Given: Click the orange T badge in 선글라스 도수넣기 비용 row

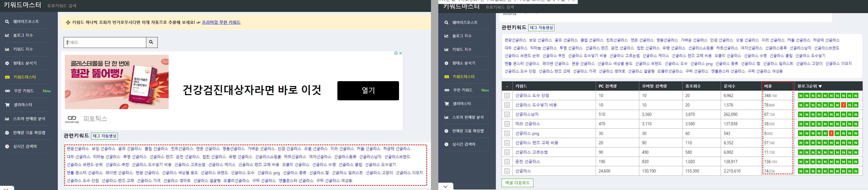Looking at the screenshot, I should 843,105.
